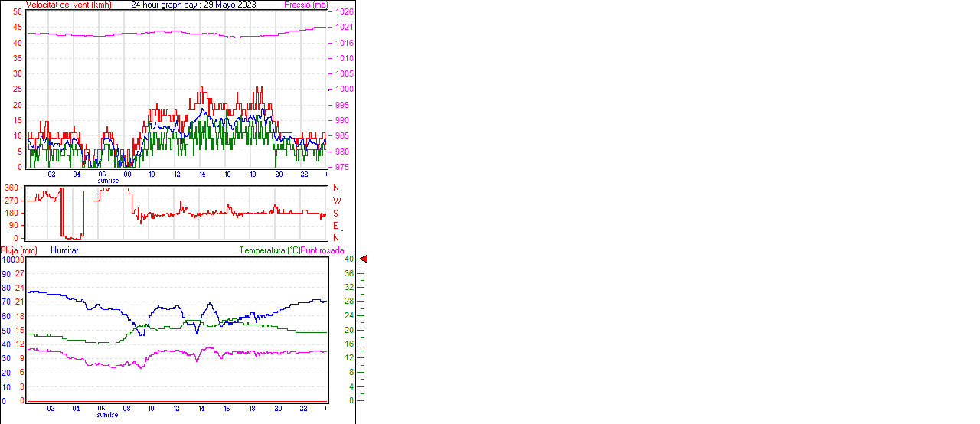Click the 360 value on wind direction axis

pos(11,188)
